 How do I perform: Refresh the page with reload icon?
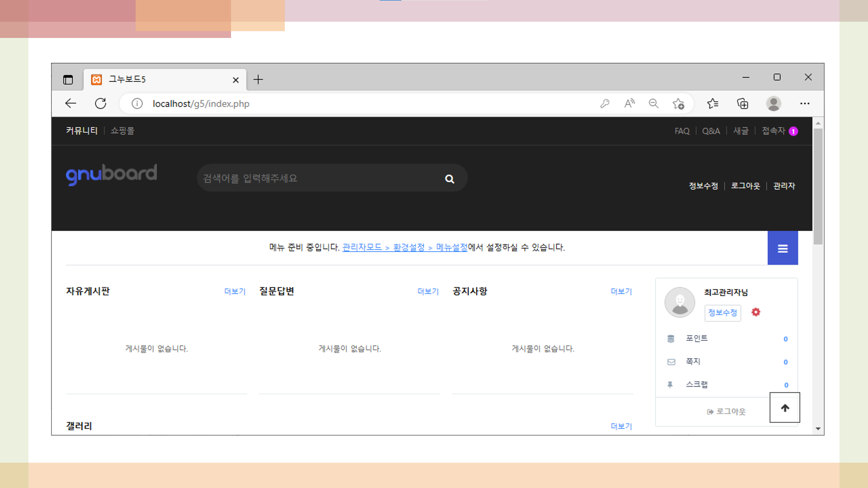coord(100,103)
